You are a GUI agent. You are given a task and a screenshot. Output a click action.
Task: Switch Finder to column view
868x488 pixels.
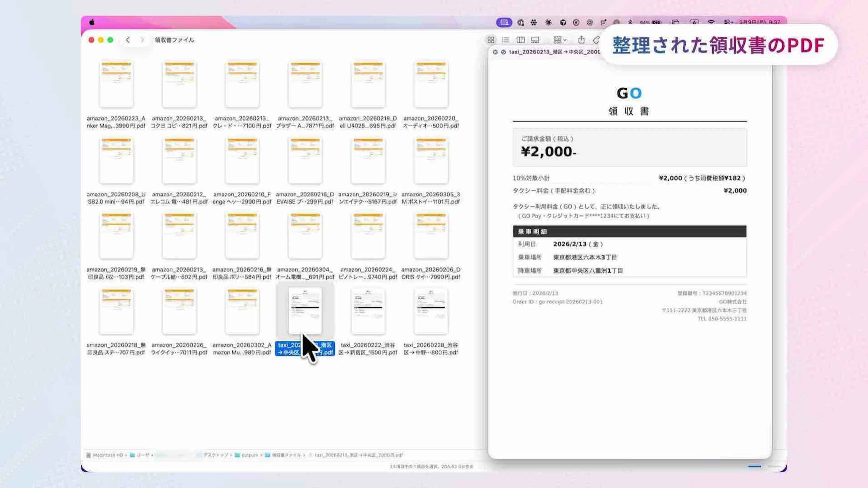(520, 40)
